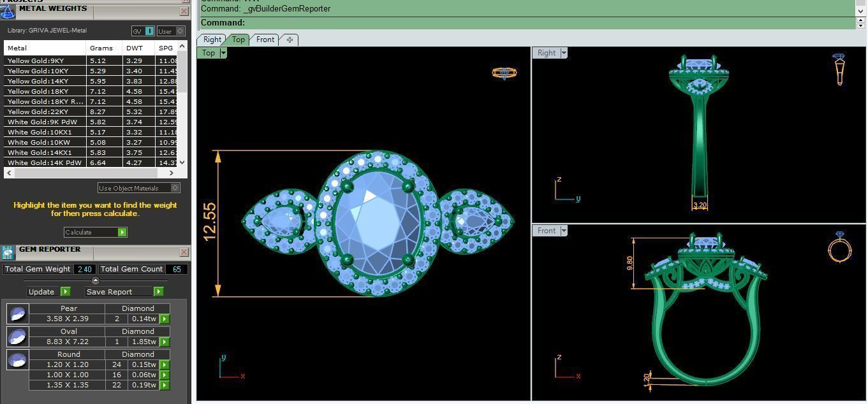The width and height of the screenshot is (868, 404).
Task: Click the DWT column header
Action: pos(138,48)
